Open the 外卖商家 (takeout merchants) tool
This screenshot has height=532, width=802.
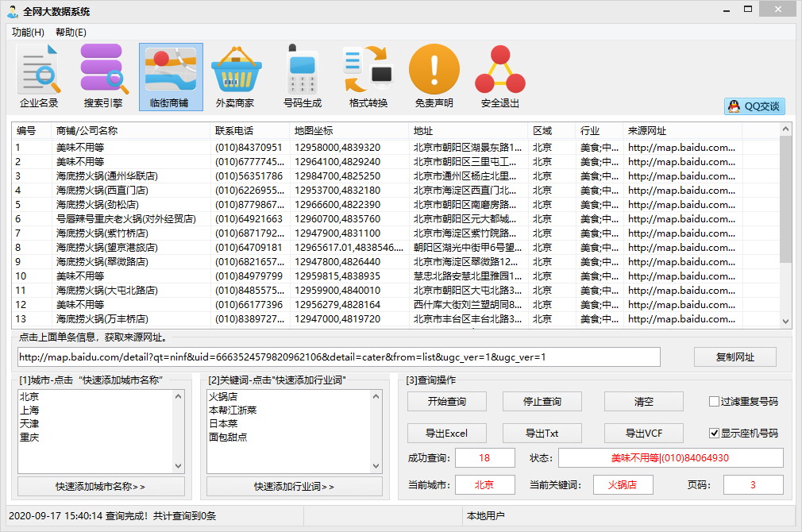click(236, 76)
